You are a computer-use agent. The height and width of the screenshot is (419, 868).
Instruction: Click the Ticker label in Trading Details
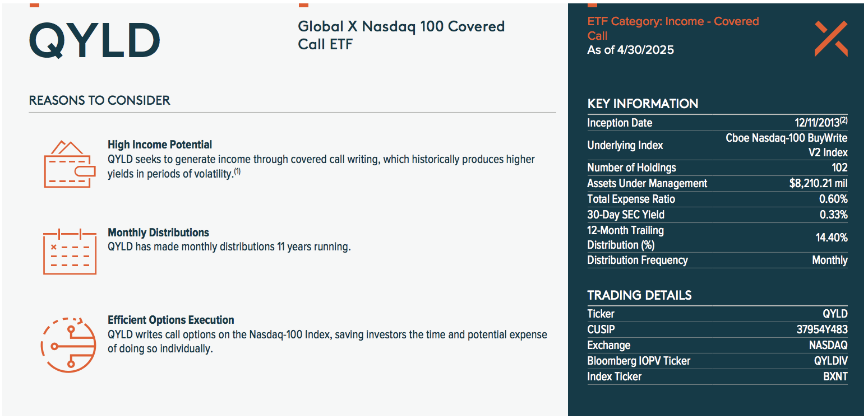[601, 314]
